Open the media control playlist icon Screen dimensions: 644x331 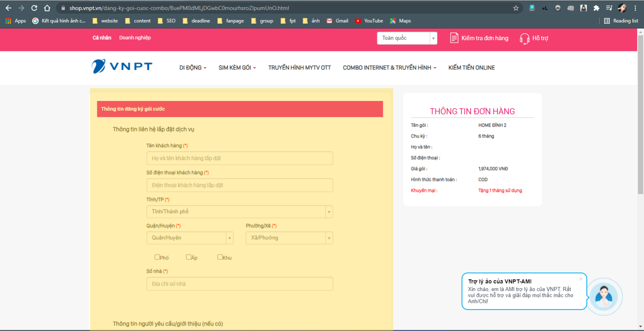tap(609, 8)
